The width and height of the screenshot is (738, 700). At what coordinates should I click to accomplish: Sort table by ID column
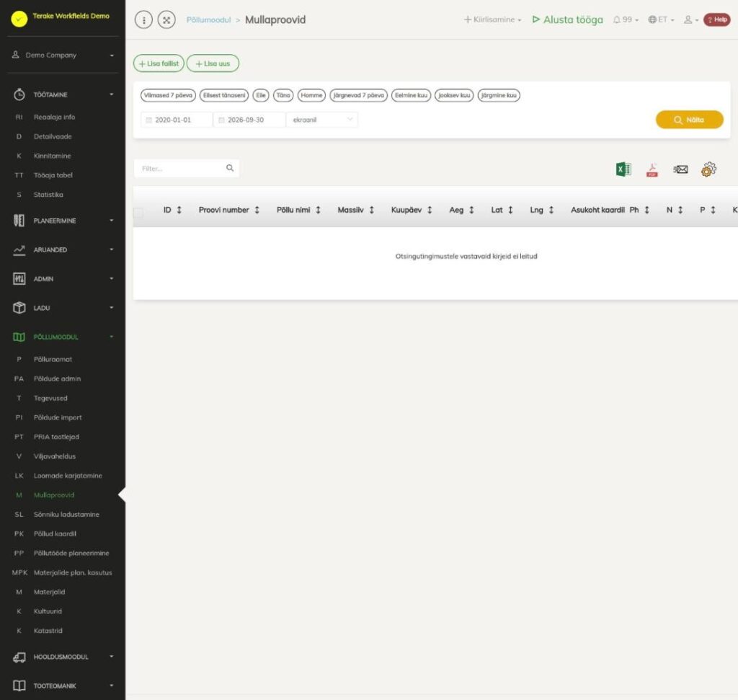pyautogui.click(x=172, y=210)
